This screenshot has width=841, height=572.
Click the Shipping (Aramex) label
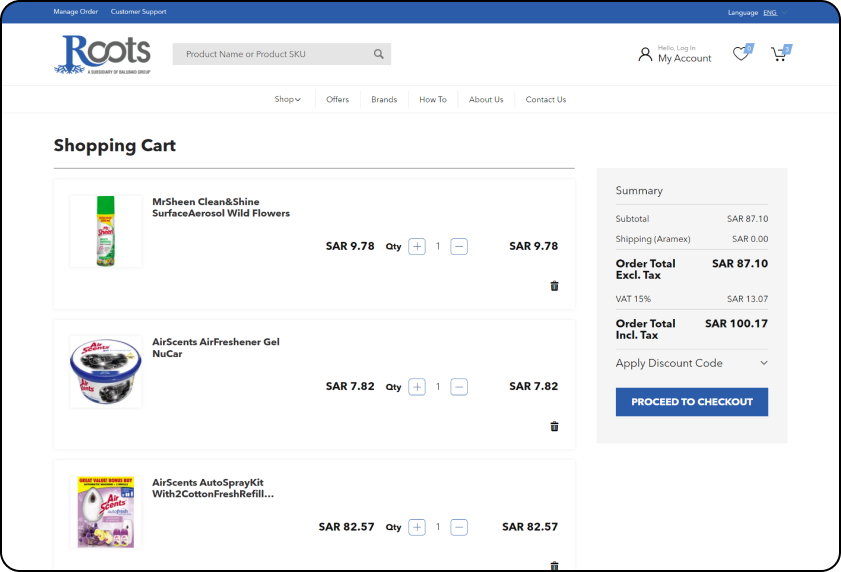[653, 239]
